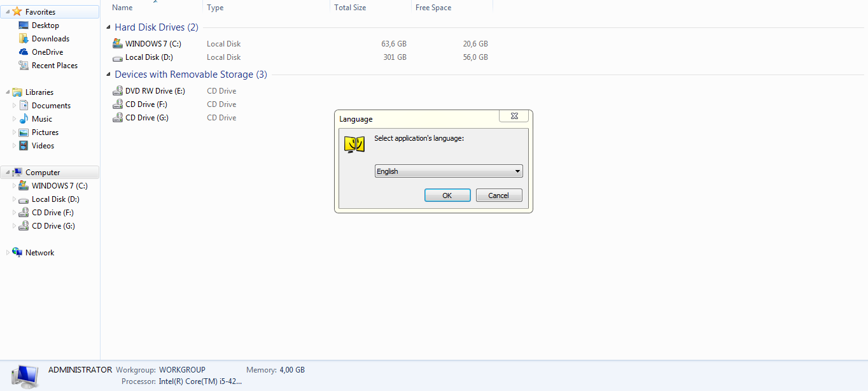This screenshot has height=391, width=868.
Task: Click the 301 GB total size value
Action: [395, 57]
